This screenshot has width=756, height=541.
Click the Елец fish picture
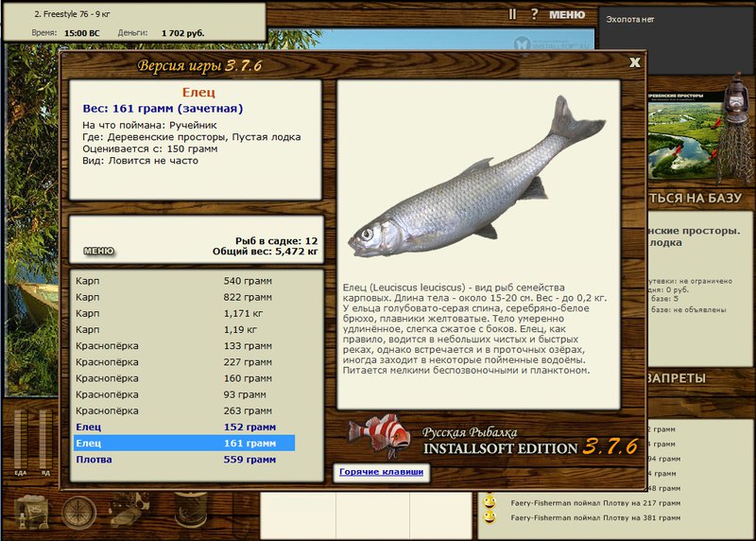click(x=477, y=177)
